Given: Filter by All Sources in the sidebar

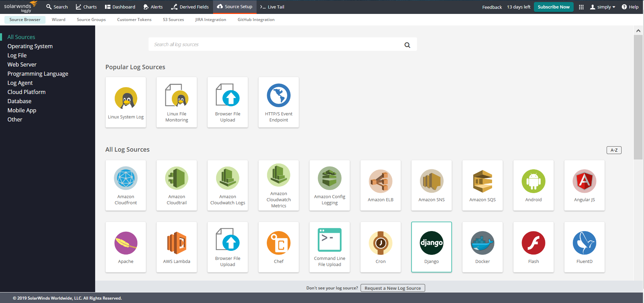Looking at the screenshot, I should point(21,37).
